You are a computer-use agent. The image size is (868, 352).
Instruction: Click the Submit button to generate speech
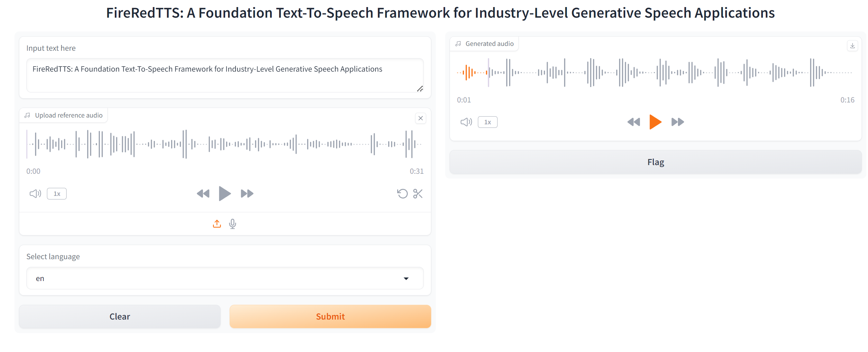330,316
